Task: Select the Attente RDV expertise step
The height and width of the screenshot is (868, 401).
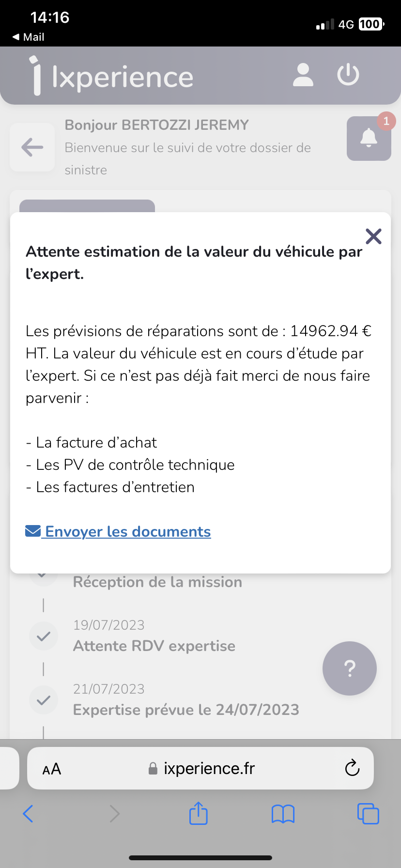Action: coord(154,646)
